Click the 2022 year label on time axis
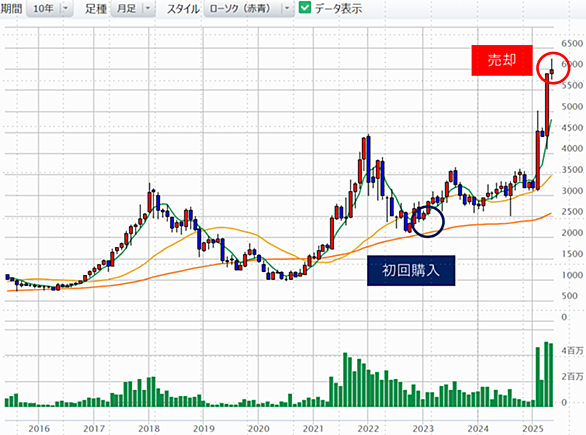 pyautogui.click(x=368, y=428)
